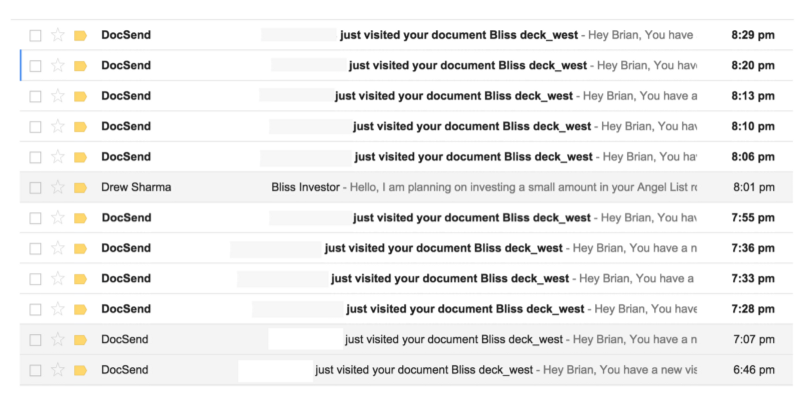Click the DocSend sender name at 8:06 pm
Viewport: 800px width, 393px height.
point(126,157)
